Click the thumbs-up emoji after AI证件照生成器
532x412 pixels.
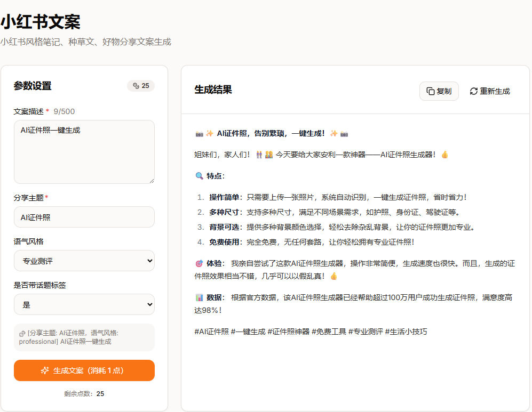click(445, 155)
